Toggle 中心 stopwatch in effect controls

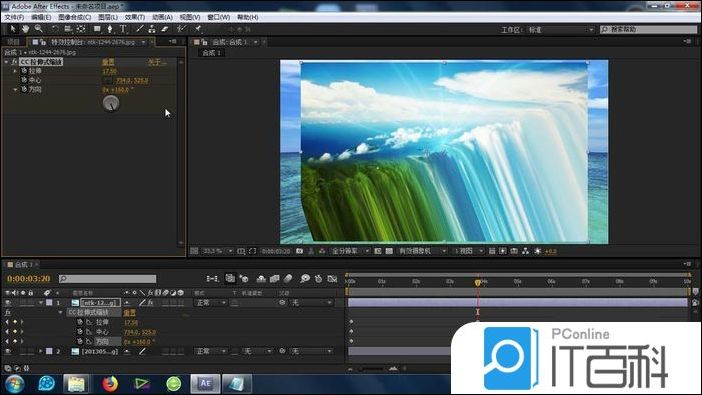[x=24, y=80]
